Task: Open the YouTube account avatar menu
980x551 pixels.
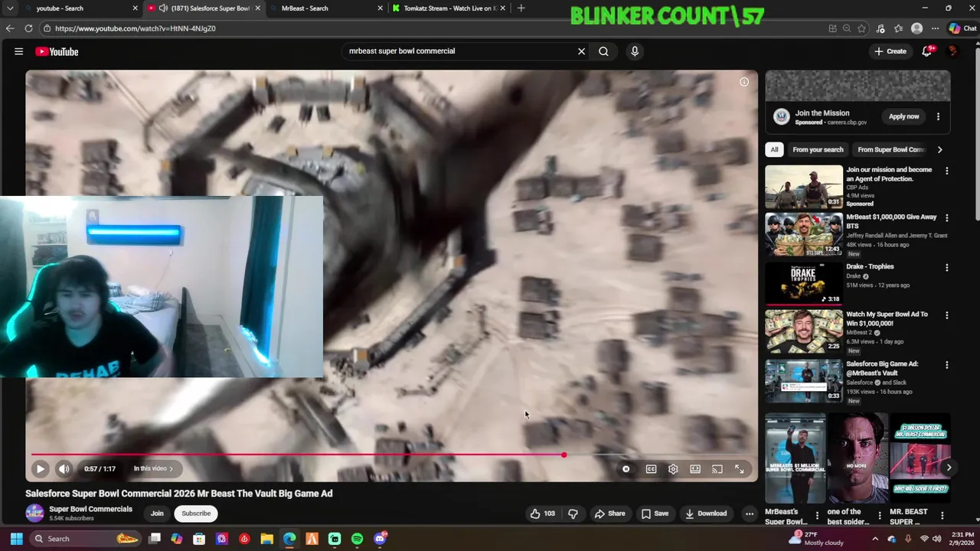Action: (x=952, y=51)
